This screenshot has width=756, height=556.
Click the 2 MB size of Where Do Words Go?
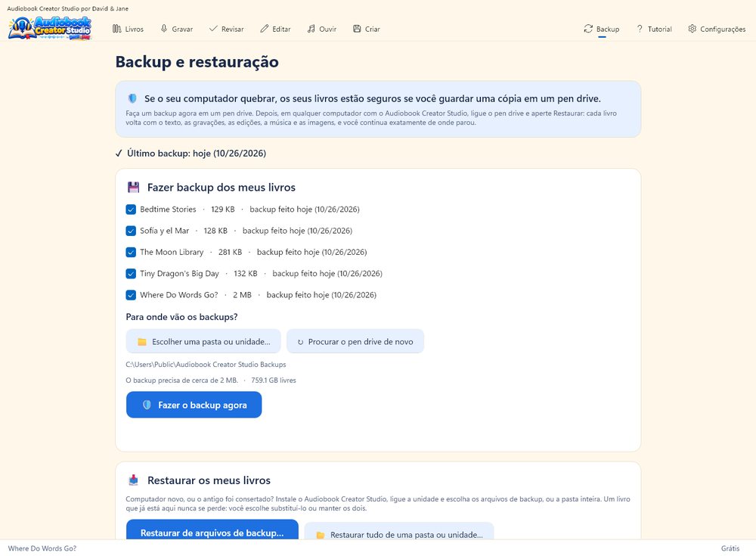(242, 295)
